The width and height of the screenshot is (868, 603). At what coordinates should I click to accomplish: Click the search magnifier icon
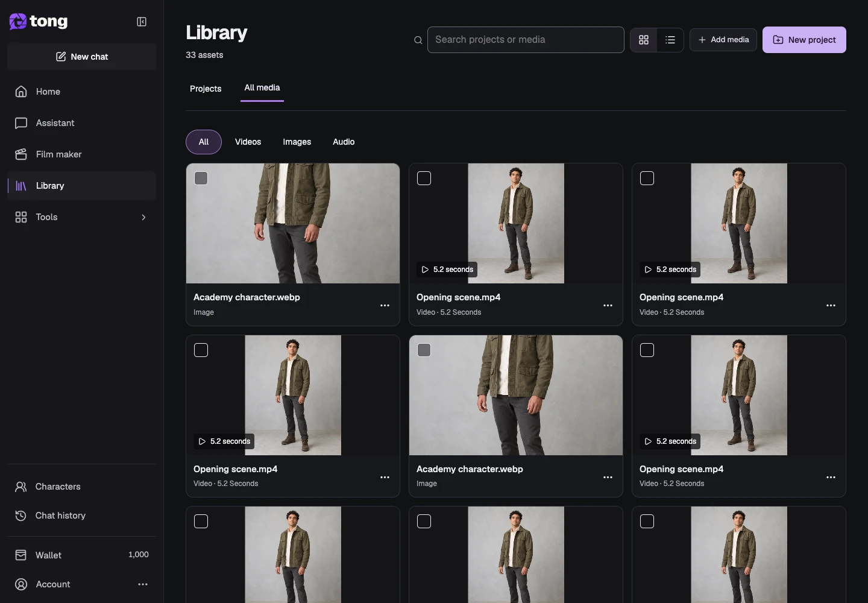[418, 40]
